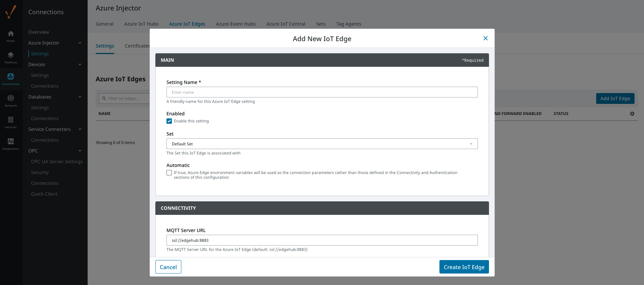Click the Create IoT Edge button

(x=464, y=267)
